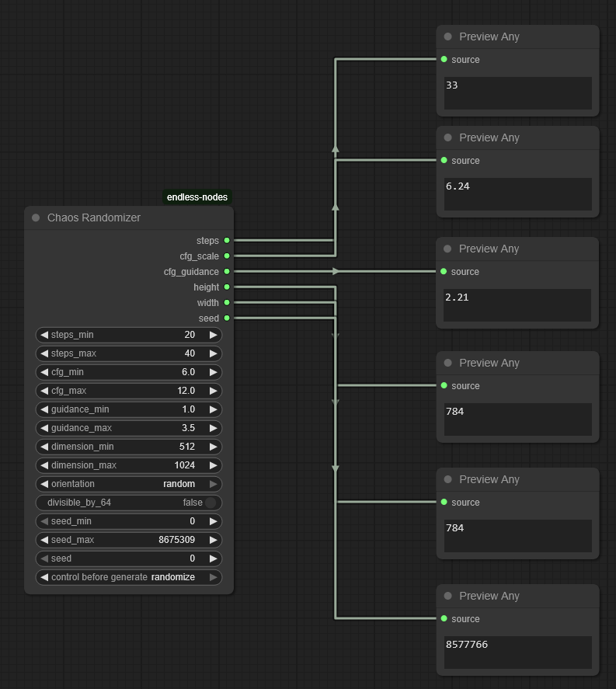Decrease steps_max with left arrow
The width and height of the screenshot is (616, 689).
click(x=44, y=353)
